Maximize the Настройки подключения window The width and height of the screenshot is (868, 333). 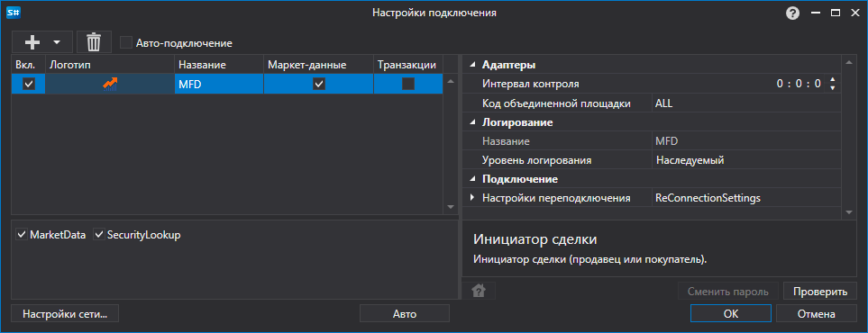[x=836, y=13]
